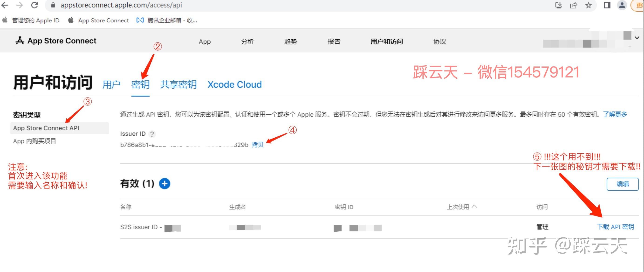
Task: Open the Issuer ID help question mark
Action: (152, 134)
